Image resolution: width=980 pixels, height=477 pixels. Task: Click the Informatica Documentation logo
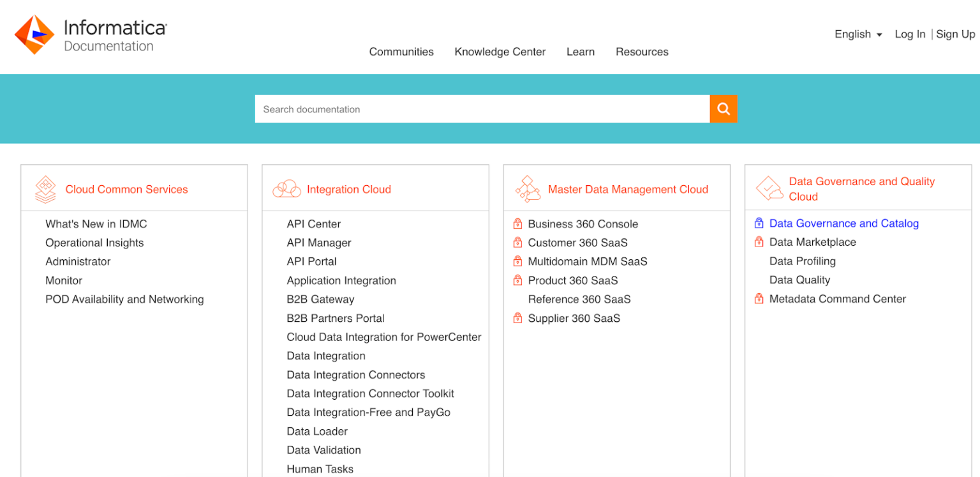click(89, 34)
